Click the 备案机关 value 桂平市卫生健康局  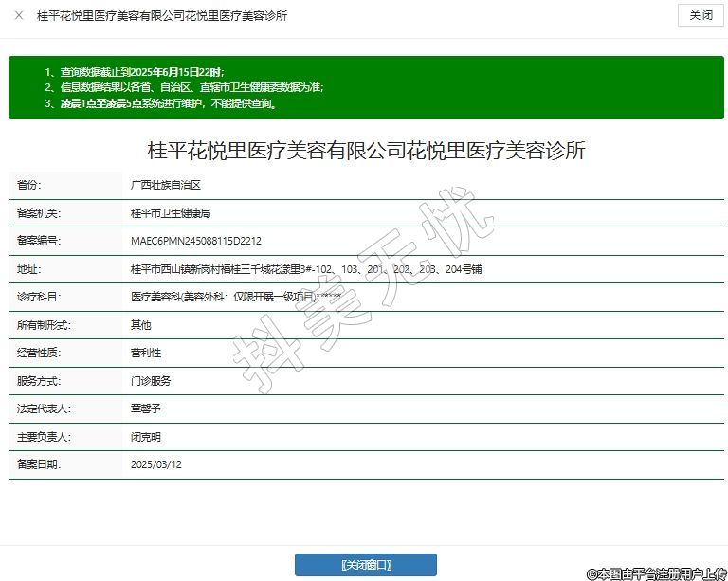(x=170, y=213)
